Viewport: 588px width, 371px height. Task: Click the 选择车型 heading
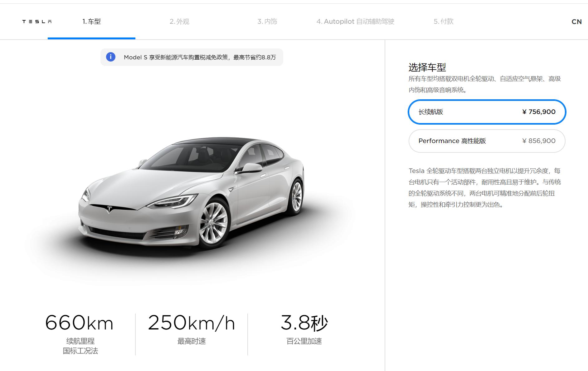(x=427, y=67)
